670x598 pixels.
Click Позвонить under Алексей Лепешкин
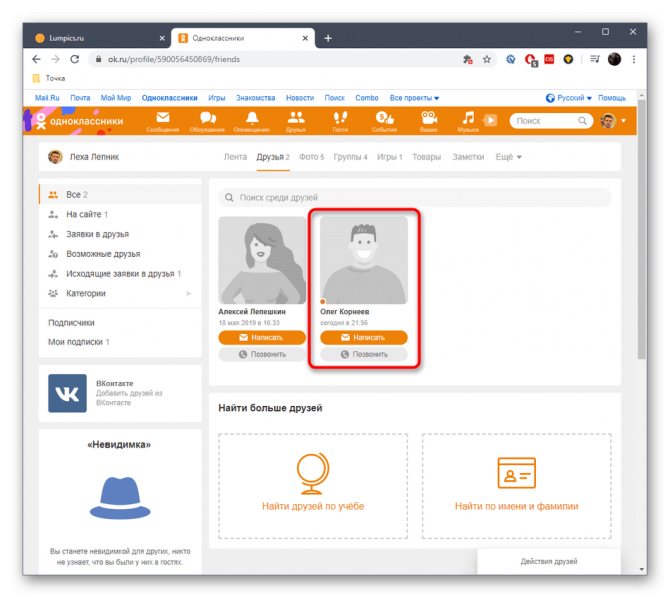[x=262, y=354]
